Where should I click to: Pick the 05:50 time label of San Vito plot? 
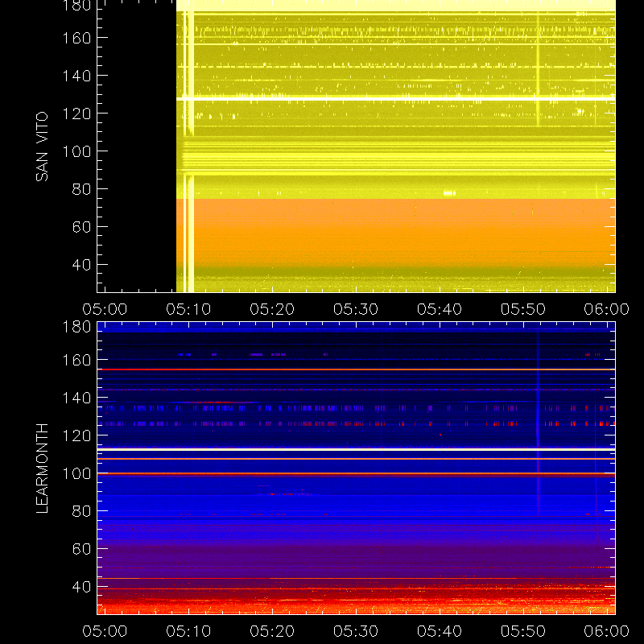tap(522, 309)
